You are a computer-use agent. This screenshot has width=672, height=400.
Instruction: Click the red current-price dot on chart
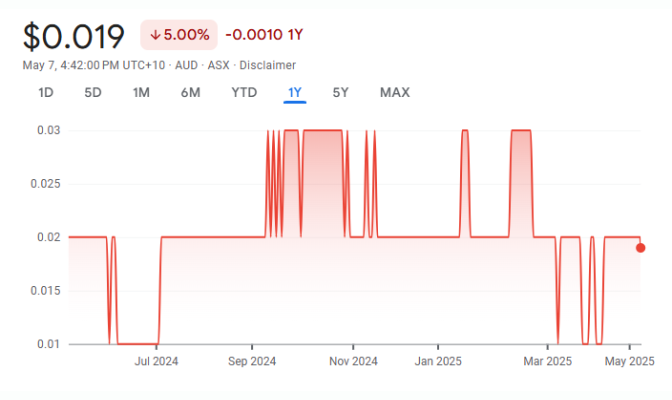click(640, 248)
